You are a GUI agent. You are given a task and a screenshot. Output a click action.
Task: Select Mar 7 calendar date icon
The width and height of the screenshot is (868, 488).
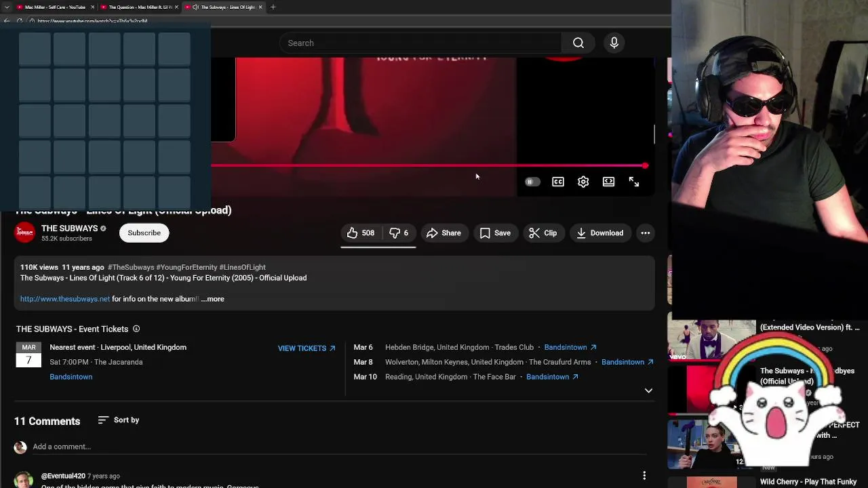pyautogui.click(x=28, y=355)
